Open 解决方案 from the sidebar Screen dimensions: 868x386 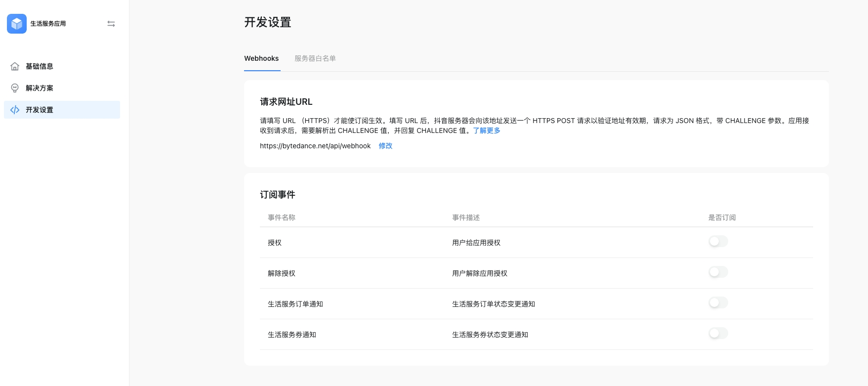point(40,88)
